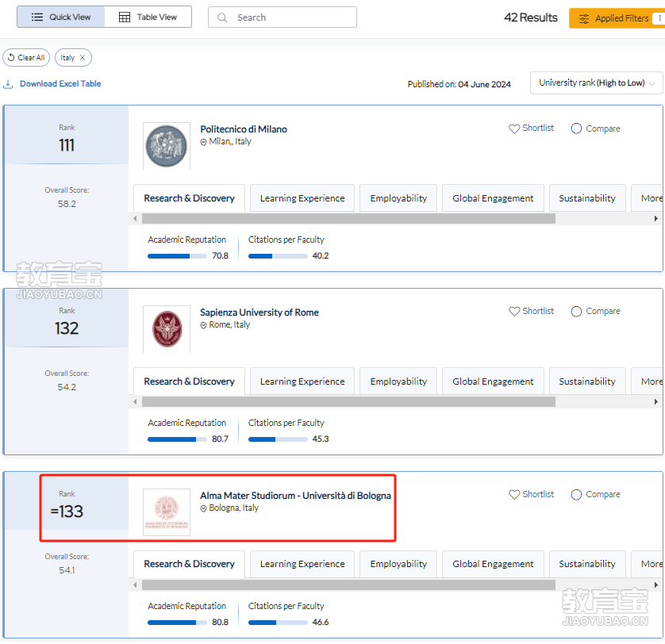Viewport: 665px width, 644px height.
Task: Switch to Quick View
Action: pos(61,17)
